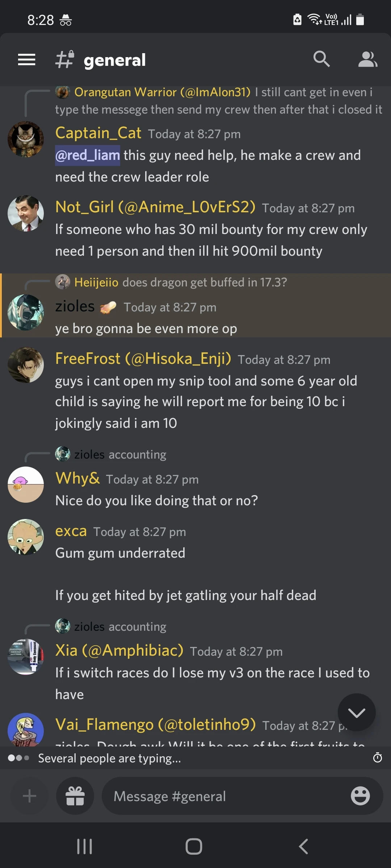Jump to latest messages chevron button
This screenshot has width=391, height=868.
coord(357,712)
